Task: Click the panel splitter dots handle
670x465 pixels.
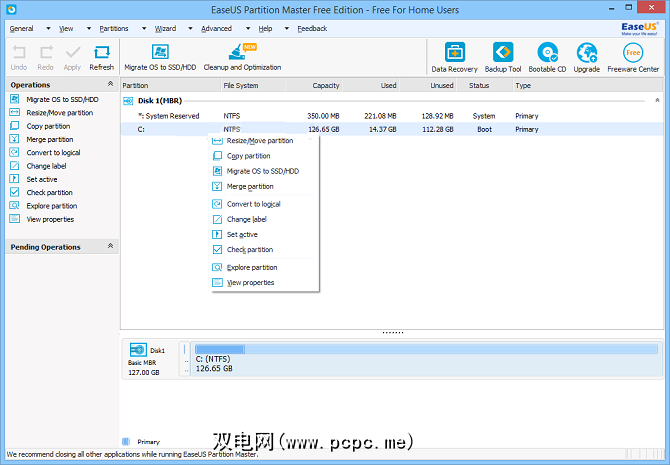Action: (393, 333)
